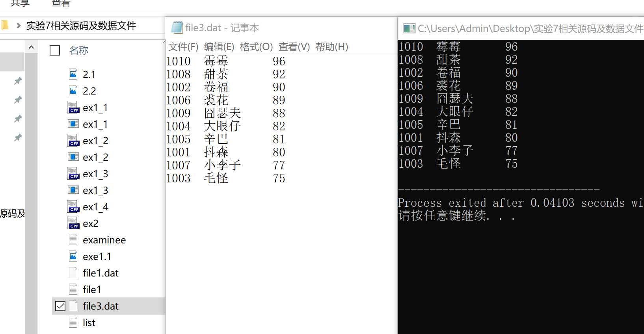The width and height of the screenshot is (644, 334).
Task: Click name 大眼仔 in the console output
Action: pyautogui.click(x=455, y=111)
